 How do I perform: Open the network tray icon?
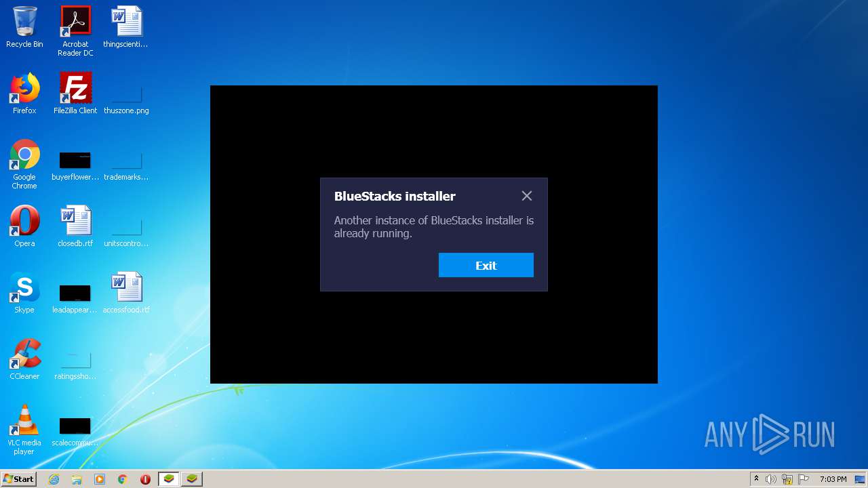click(787, 479)
